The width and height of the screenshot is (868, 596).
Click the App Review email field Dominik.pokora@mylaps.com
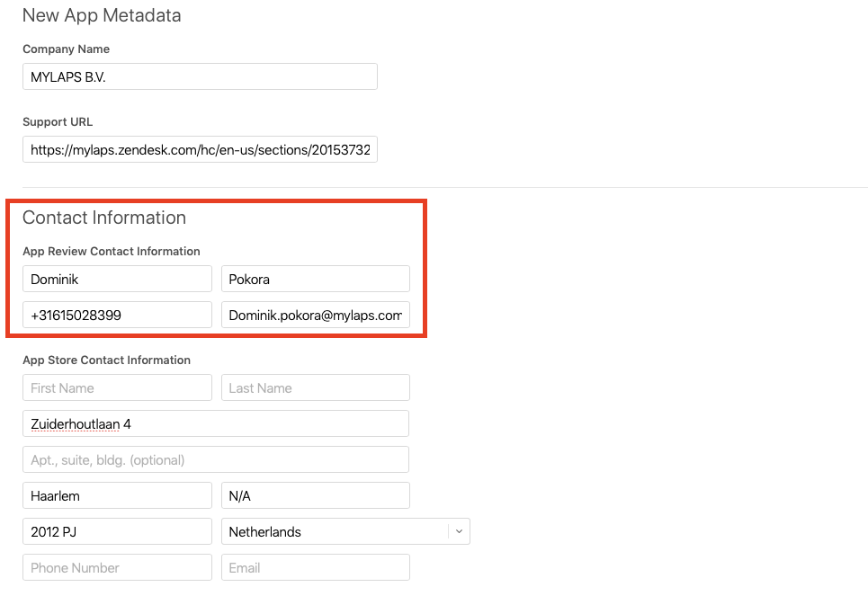tap(316, 315)
